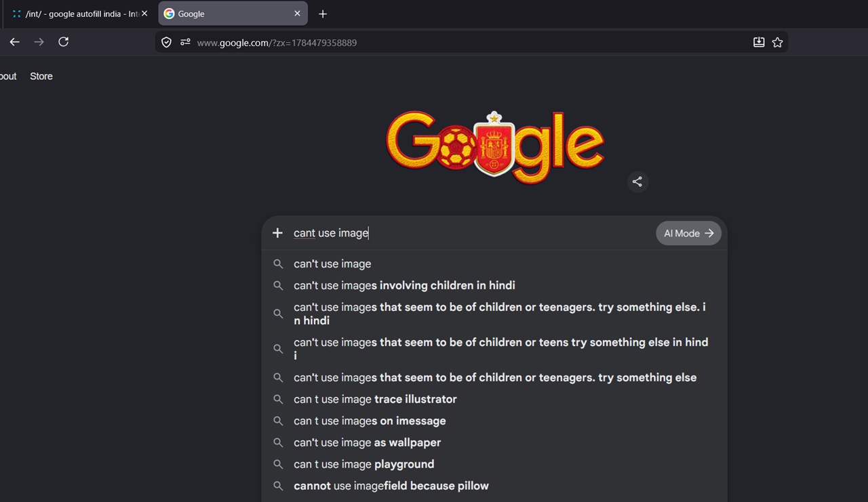This screenshot has height=502, width=868.
Task: Open the site permissions icon in address bar
Action: 185,43
